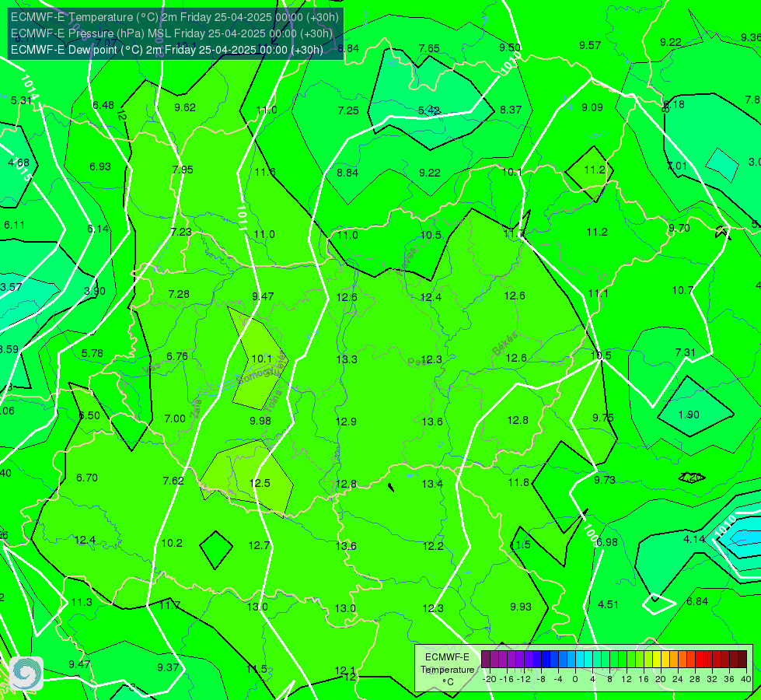Screen dimensions: 761x700
Task: Pick the dark maroon 40 legend swatch
Action: coord(742,660)
